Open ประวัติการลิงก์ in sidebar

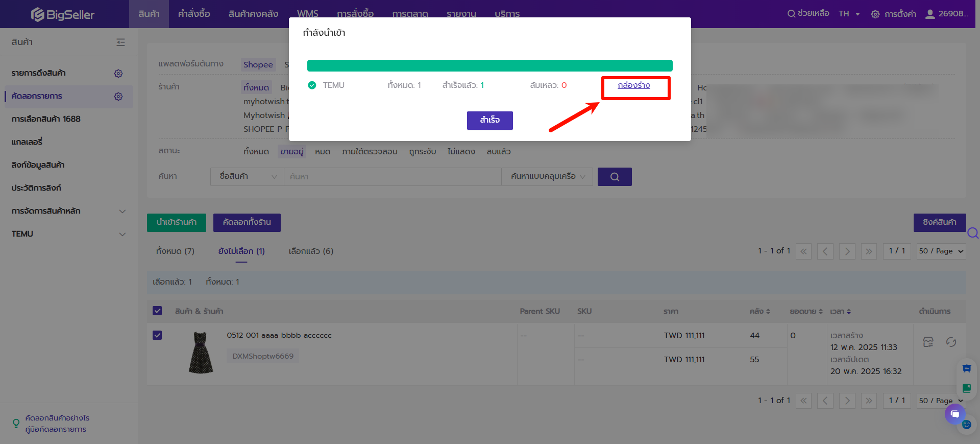(36, 188)
